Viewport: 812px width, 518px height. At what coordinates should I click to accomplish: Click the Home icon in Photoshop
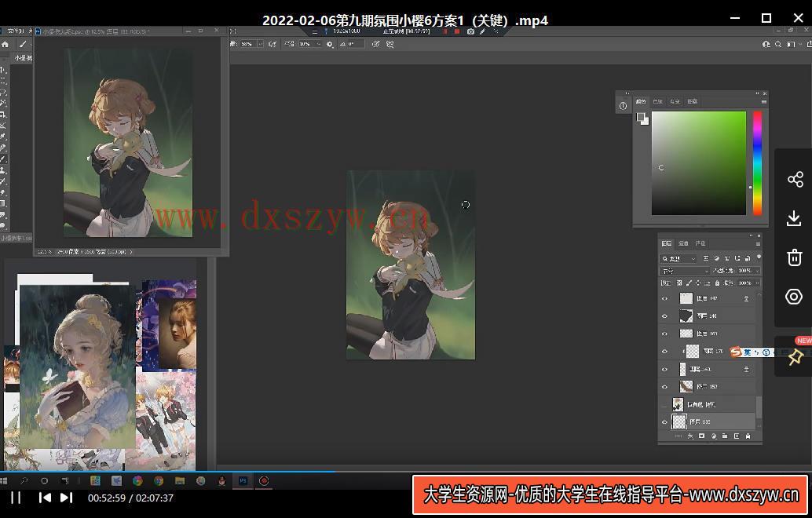(5, 45)
